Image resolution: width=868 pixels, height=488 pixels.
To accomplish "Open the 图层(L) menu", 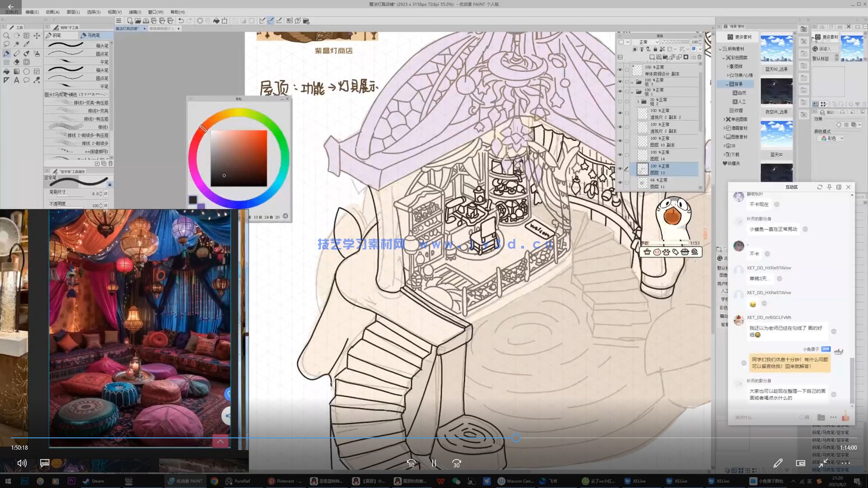I will (73, 12).
